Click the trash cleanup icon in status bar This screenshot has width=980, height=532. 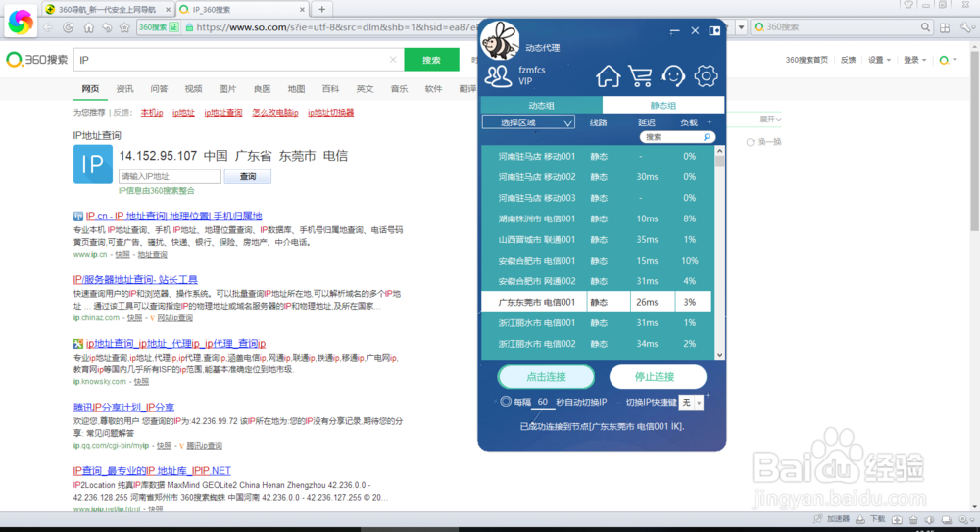[913, 519]
